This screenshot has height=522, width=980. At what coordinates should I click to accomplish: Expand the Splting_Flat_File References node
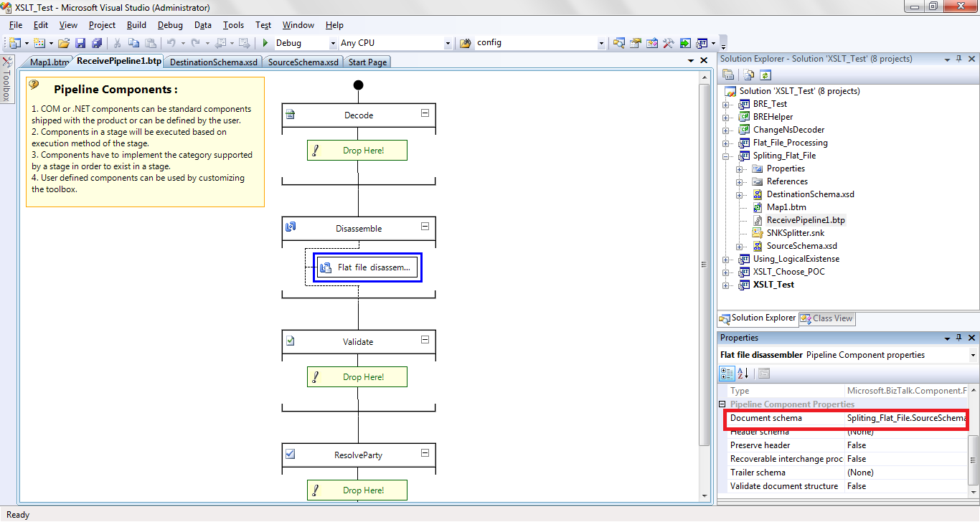click(x=740, y=181)
